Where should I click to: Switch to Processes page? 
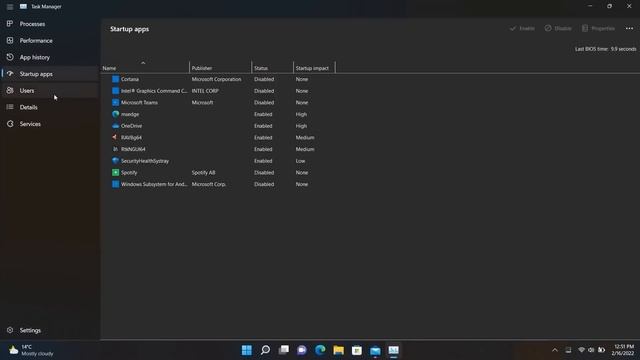50,24
